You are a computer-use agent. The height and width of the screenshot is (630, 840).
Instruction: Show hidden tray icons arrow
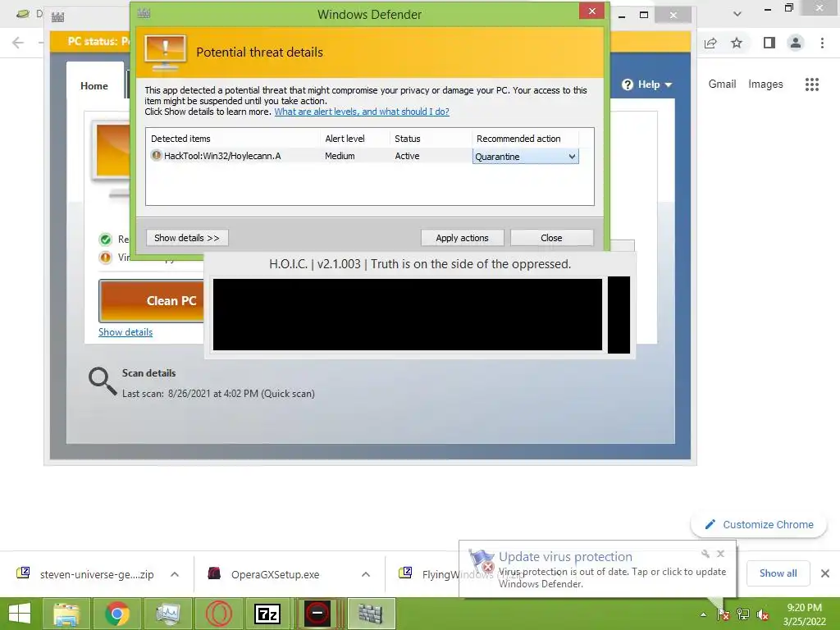(x=703, y=614)
